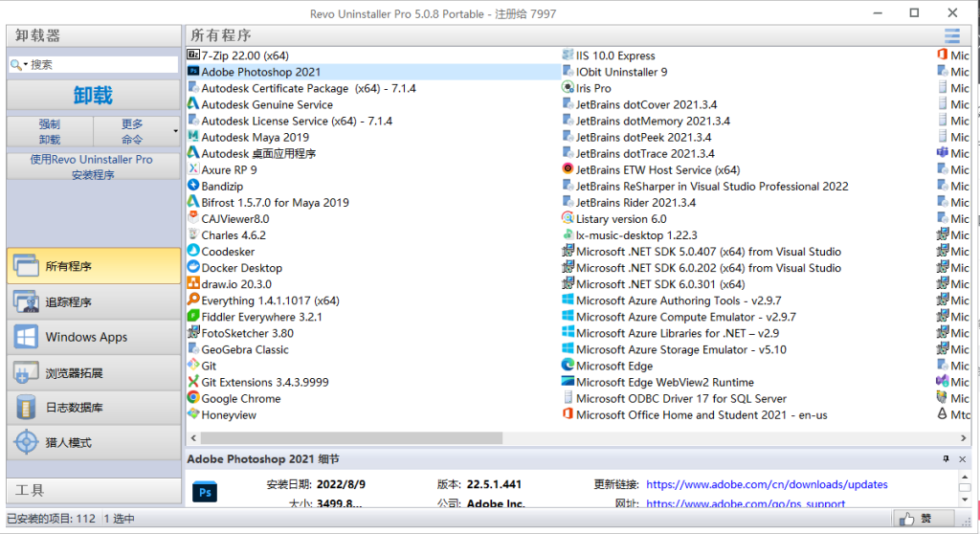This screenshot has width=980, height=534.
Task: Click the Axure RP 9 icon
Action: click(193, 168)
